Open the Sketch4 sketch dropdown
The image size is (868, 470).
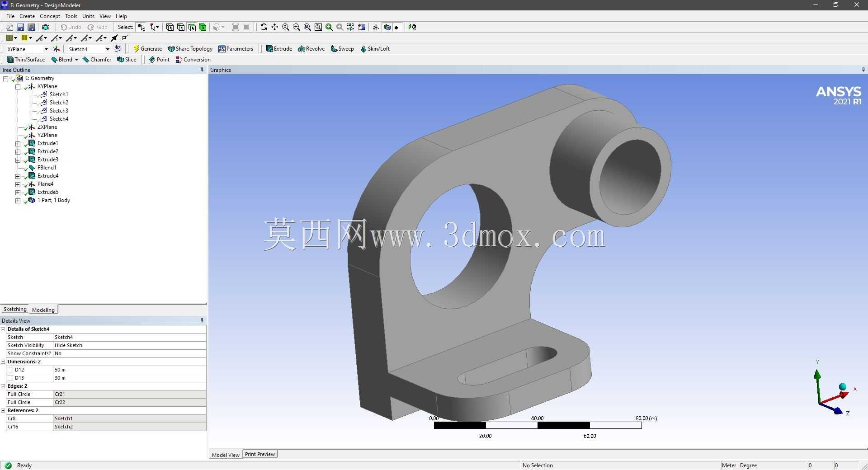108,49
